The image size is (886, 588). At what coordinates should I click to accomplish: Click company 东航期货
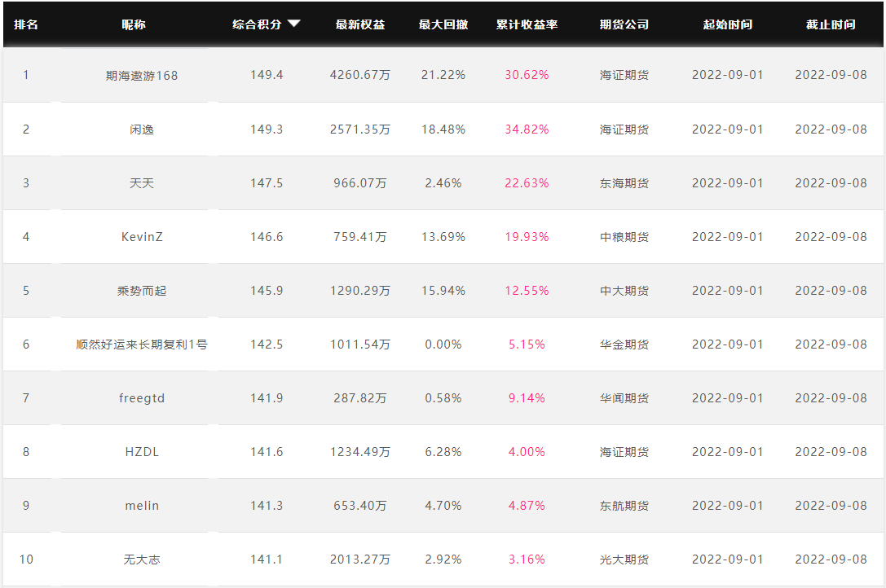pyautogui.click(x=624, y=505)
